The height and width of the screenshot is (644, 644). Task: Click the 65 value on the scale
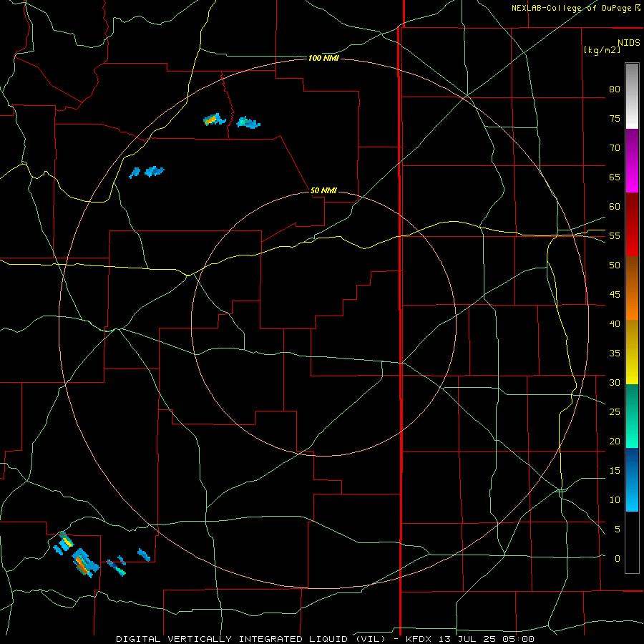[615, 177]
